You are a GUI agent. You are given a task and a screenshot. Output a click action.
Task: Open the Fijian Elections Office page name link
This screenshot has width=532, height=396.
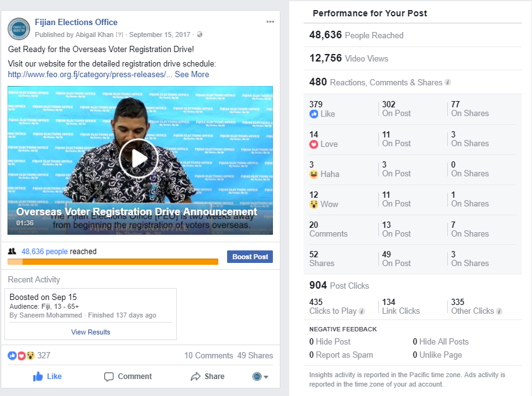(76, 23)
